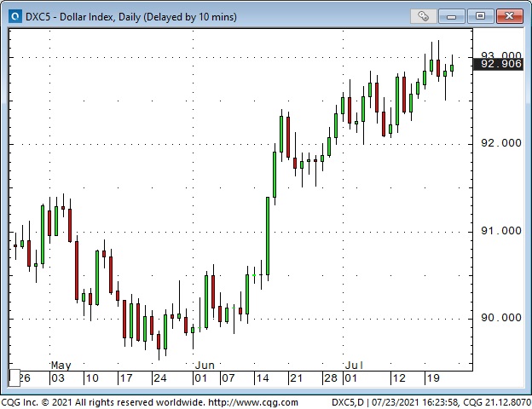Click the May month label on time axis
Viewport: 532px width, 409px height.
(x=61, y=366)
